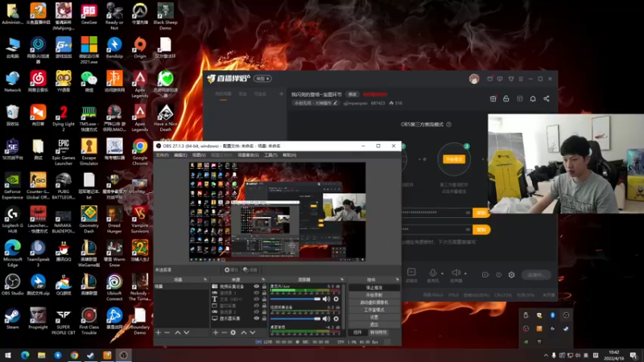The width and height of the screenshot is (644, 362).
Task: Pop out OBS controls dock via header icon
Action: (x=397, y=279)
